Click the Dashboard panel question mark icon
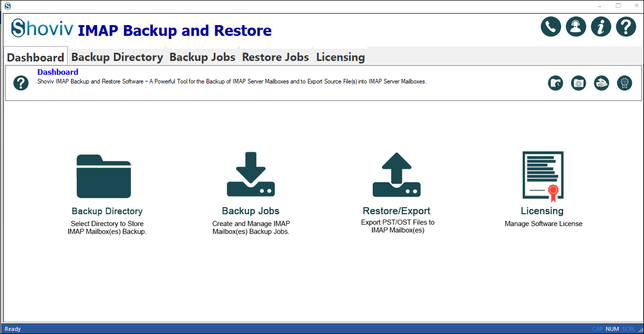This screenshot has height=334, width=644. (x=20, y=82)
